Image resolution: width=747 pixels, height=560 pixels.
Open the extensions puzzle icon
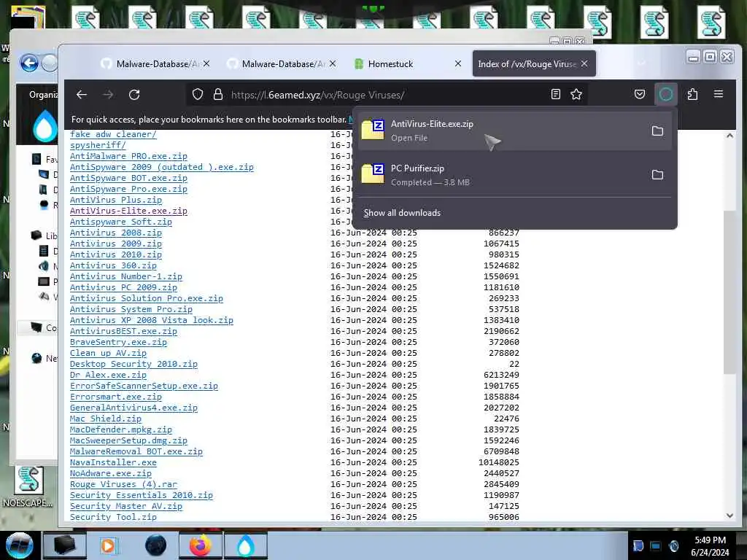tap(693, 94)
